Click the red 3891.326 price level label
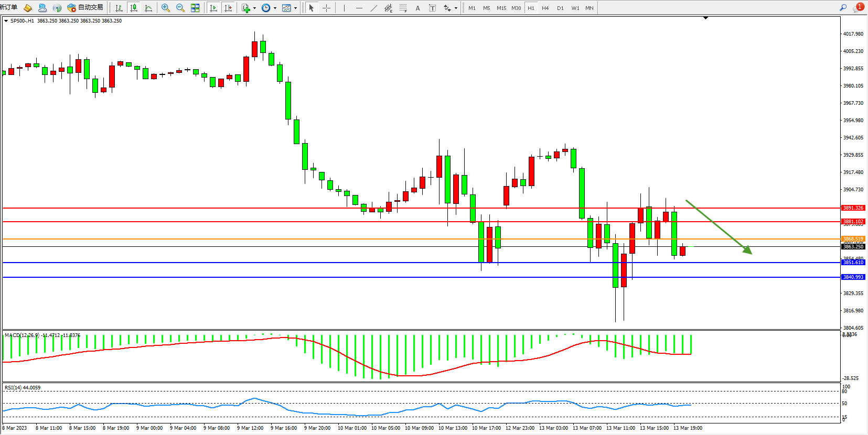Viewport: 868px width, 435px height. tap(853, 208)
